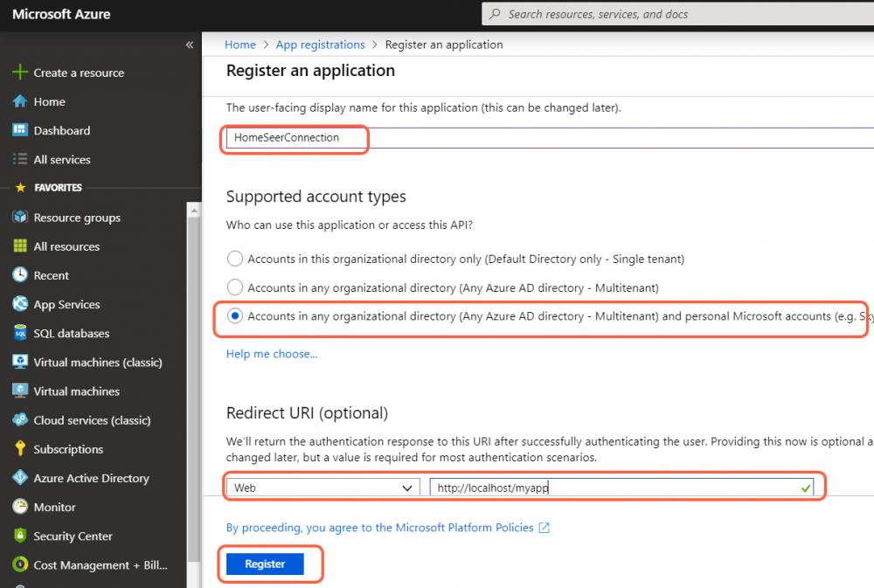Go to Home in the breadcrumb
This screenshot has width=874, height=588.
click(240, 45)
